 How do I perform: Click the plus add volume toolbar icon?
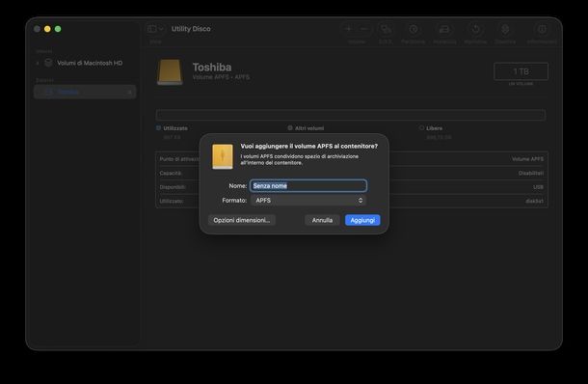[x=348, y=29]
